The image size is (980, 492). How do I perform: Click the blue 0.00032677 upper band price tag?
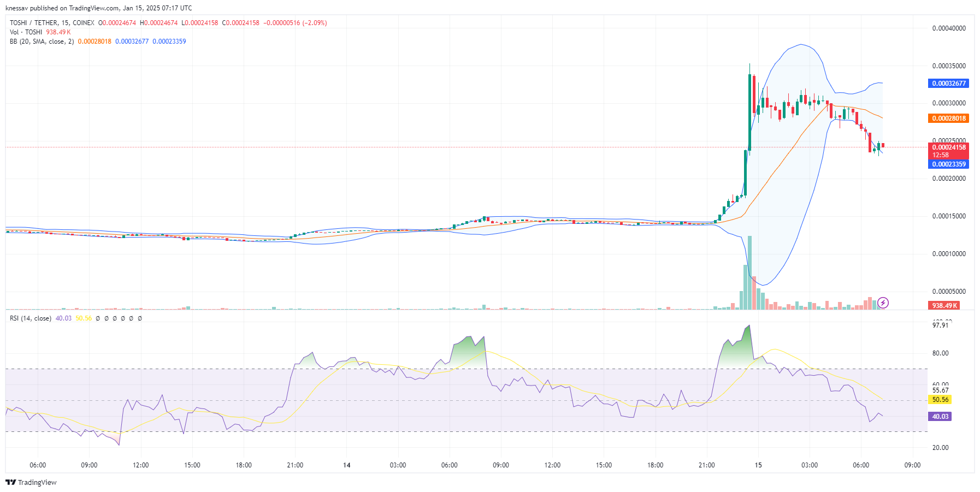tap(948, 84)
